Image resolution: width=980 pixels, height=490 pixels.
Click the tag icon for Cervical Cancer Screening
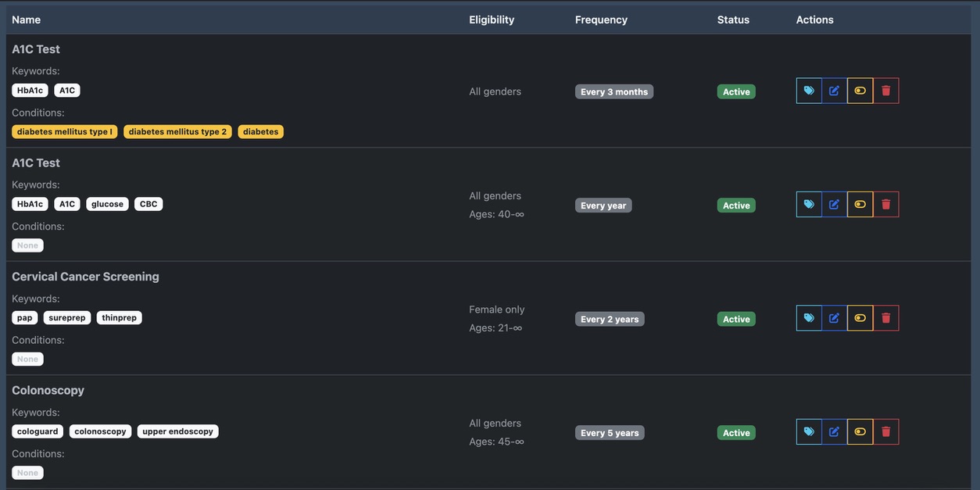click(809, 318)
